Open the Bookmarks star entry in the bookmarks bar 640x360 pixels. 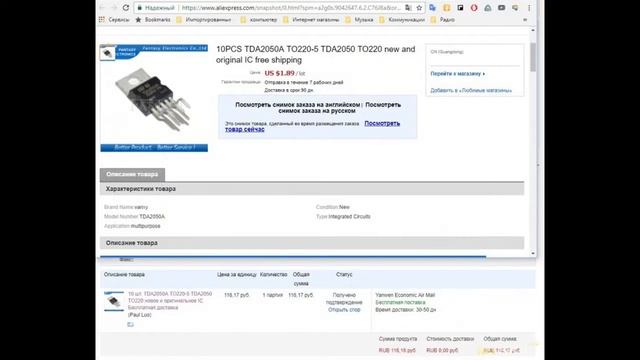click(153, 20)
